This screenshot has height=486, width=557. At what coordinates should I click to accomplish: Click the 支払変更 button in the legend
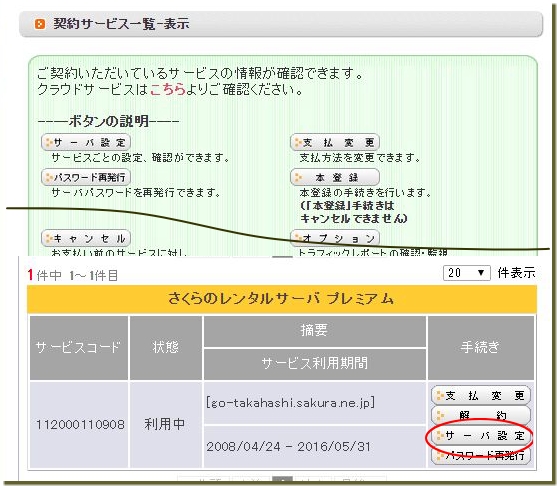pos(335,142)
